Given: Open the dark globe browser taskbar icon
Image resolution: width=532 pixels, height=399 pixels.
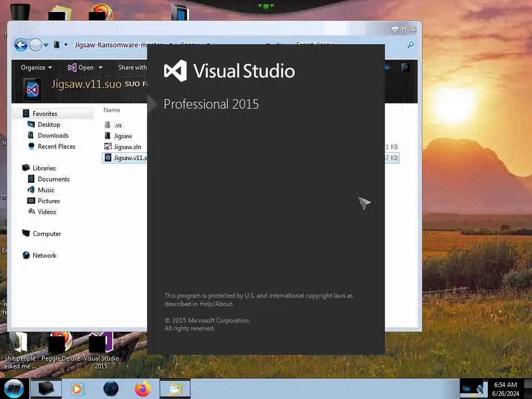Looking at the screenshot, I should point(111,389).
